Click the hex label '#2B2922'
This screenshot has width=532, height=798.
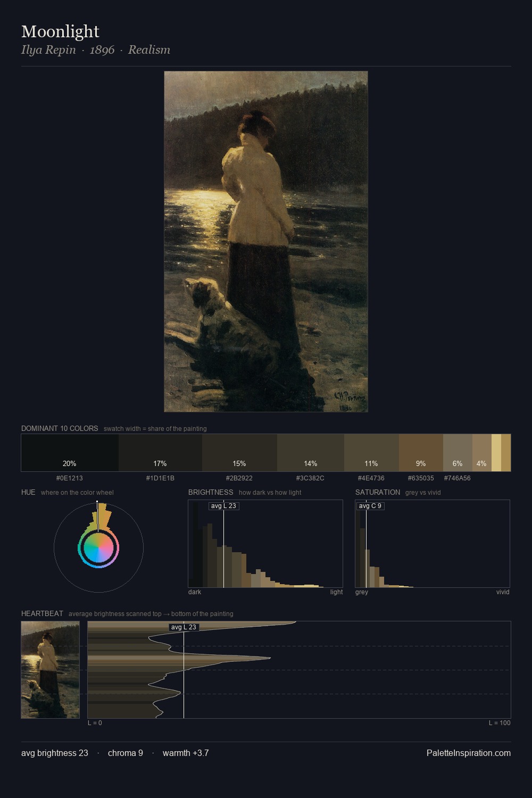239,478
